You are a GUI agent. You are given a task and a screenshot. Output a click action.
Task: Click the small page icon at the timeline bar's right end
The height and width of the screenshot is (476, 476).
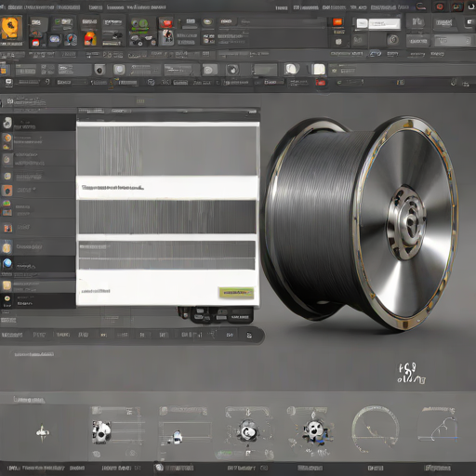[x=249, y=336]
